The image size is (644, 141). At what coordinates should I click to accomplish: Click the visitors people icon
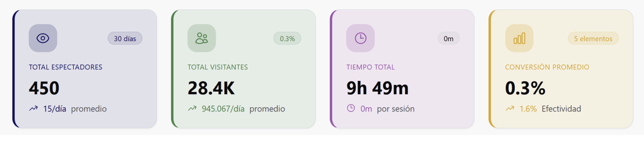202,38
